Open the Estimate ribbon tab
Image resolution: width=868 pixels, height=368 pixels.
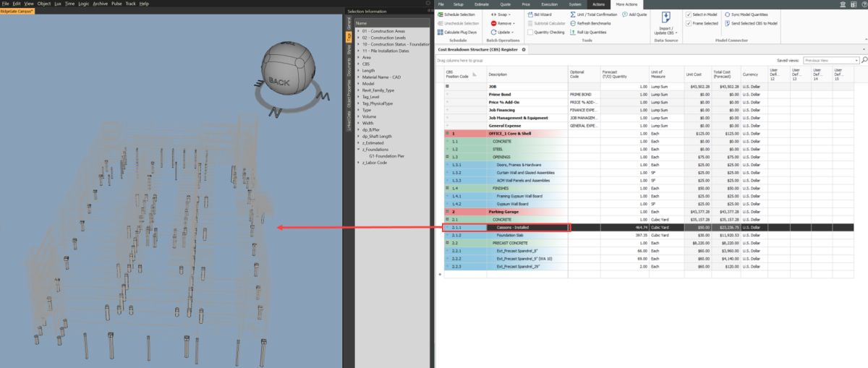pyautogui.click(x=481, y=4)
